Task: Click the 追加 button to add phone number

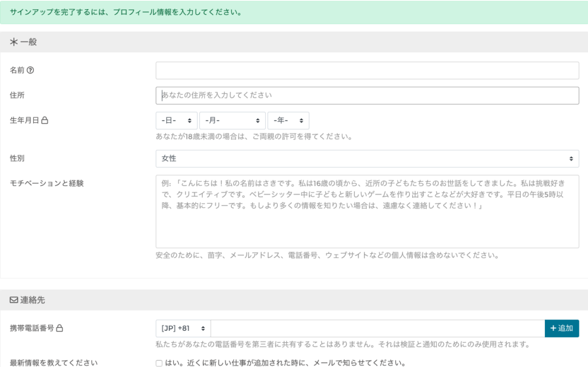Action: [562, 329]
